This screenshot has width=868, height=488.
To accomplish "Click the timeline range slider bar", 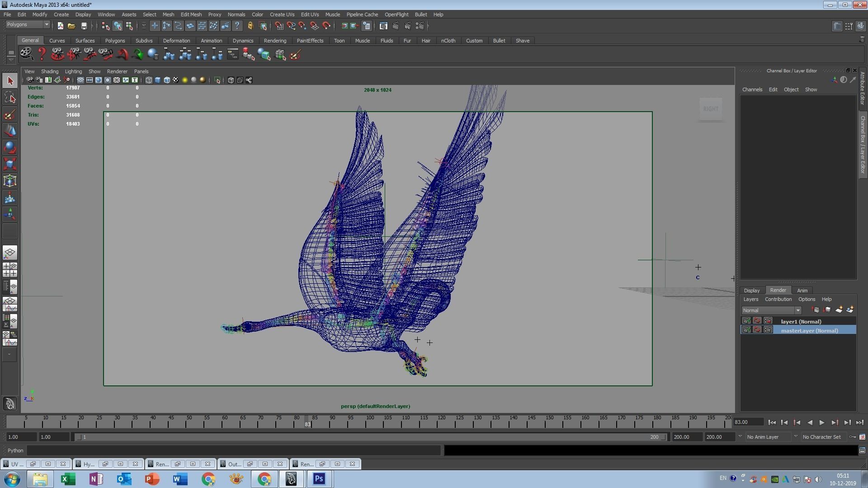I will coord(371,437).
